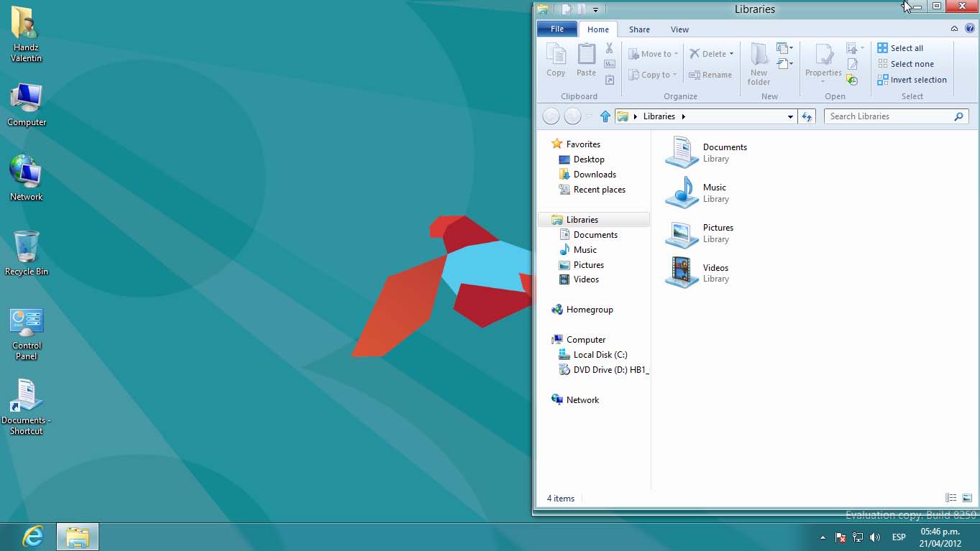Open the New item dropdown
Screen dimensions: 980x551
784,48
